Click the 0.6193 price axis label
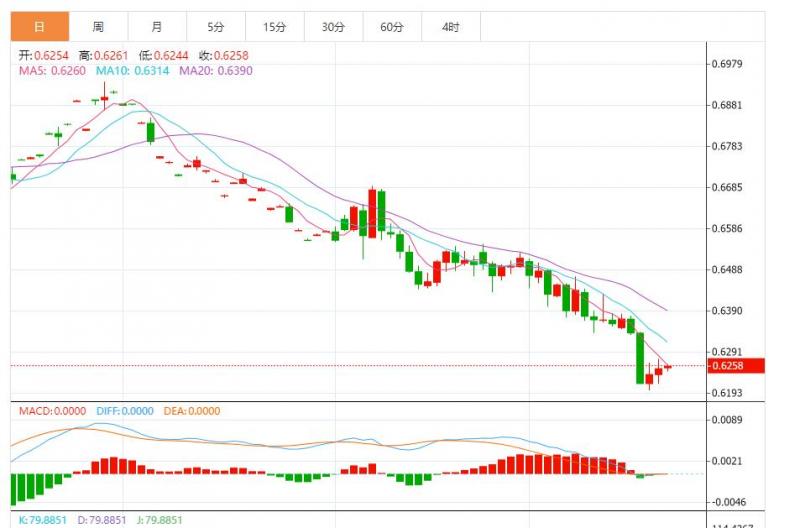This screenshot has width=800, height=528. point(727,393)
